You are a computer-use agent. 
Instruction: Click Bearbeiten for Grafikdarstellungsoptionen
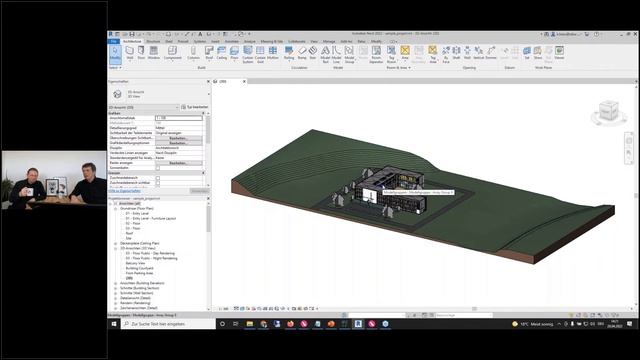click(178, 143)
